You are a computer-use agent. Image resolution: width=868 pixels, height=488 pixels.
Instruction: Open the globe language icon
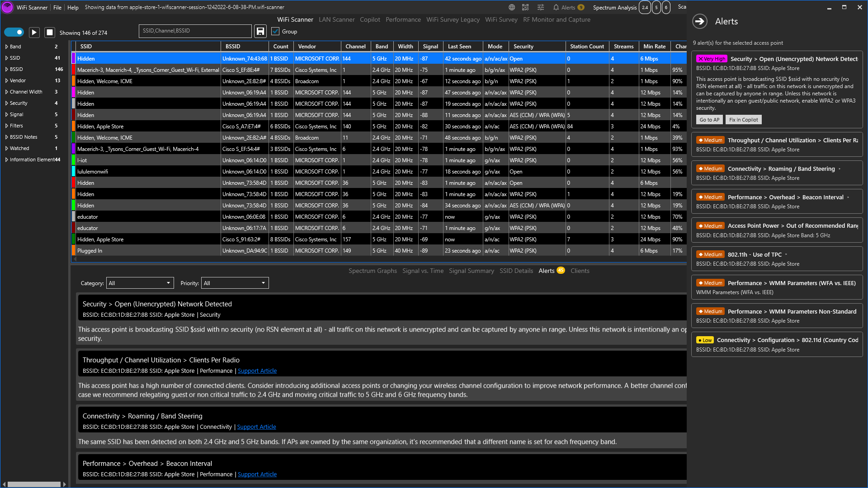[512, 7]
